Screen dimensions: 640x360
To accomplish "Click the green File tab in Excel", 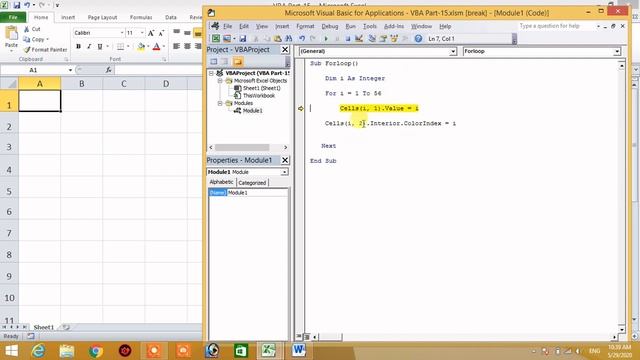I will (13, 17).
